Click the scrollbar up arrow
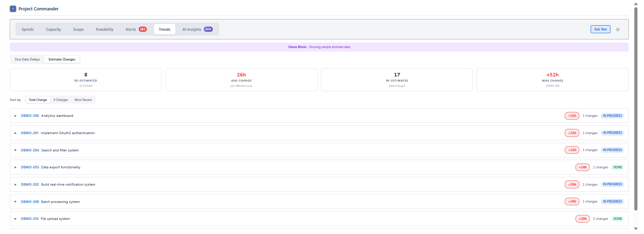Screen dimensions: 644x234 tap(636, 4)
